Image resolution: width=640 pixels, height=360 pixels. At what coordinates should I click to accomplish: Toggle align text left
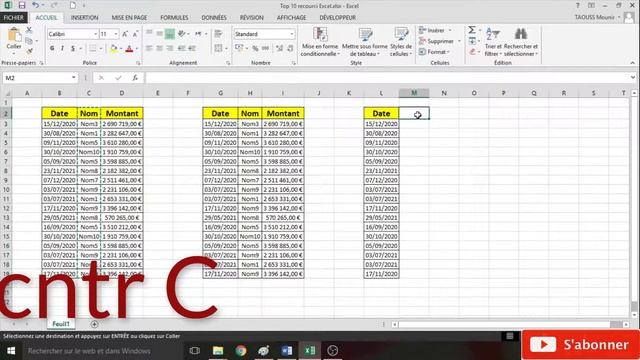pos(149,49)
